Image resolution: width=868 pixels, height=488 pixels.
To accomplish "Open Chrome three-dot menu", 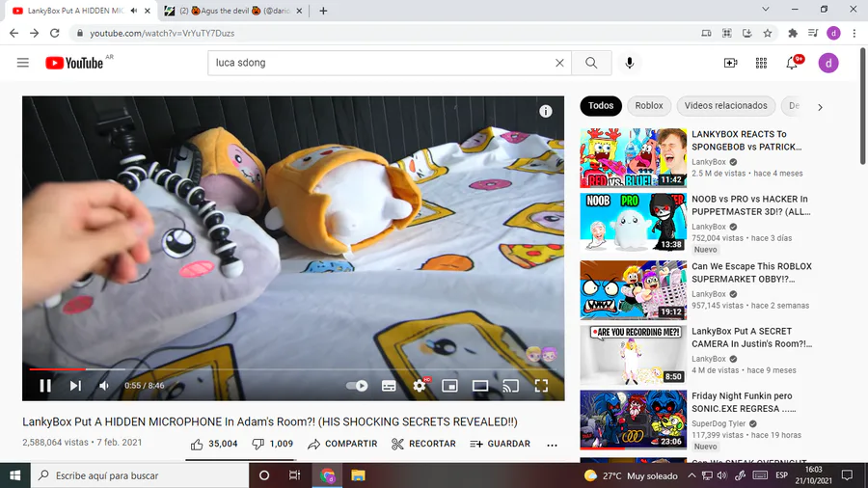I will click(854, 33).
